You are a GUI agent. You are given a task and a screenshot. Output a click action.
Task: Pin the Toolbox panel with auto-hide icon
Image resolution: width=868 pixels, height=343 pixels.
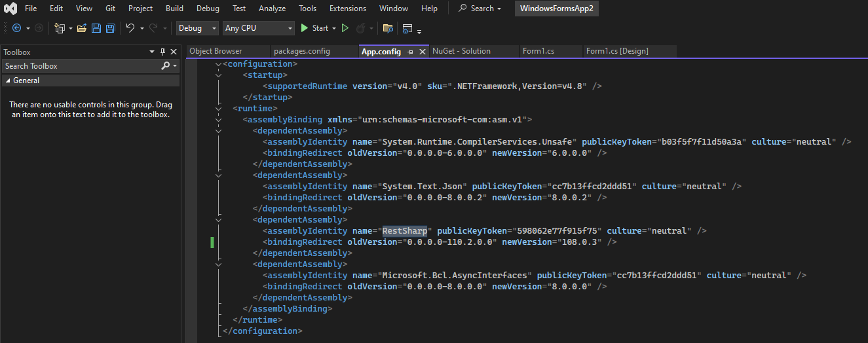click(x=163, y=52)
